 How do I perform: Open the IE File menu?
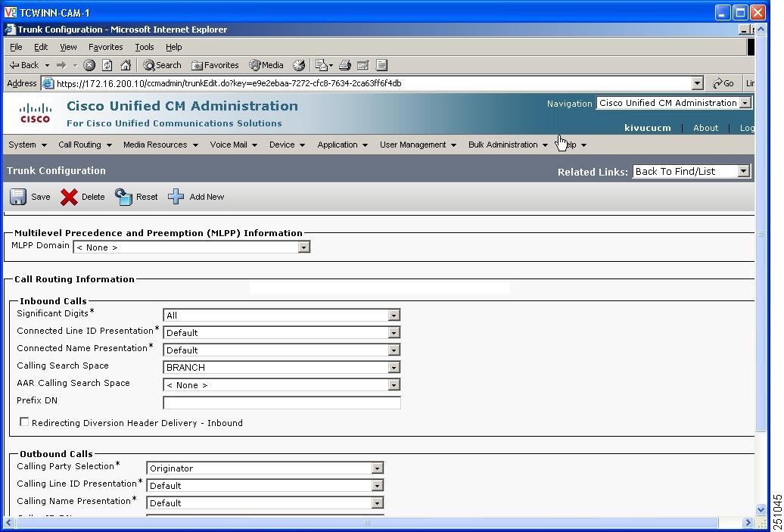tap(16, 47)
